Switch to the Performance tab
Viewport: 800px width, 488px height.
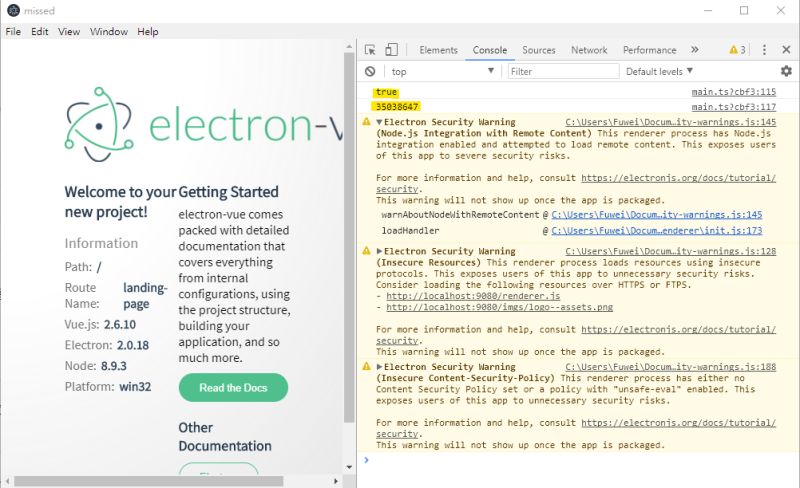coord(649,50)
